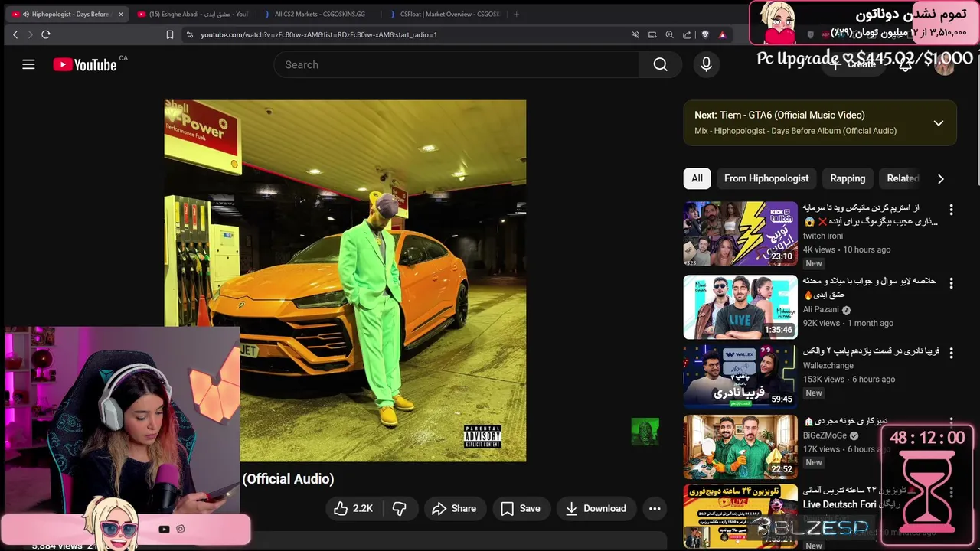Select the All filter chip
Viewport: 980px width, 551px height.
(x=697, y=178)
